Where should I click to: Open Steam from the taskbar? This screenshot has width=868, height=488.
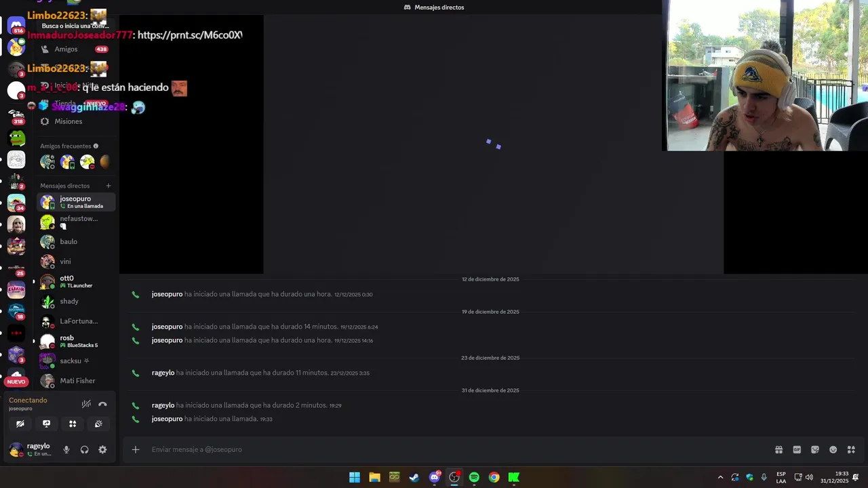[x=414, y=477]
